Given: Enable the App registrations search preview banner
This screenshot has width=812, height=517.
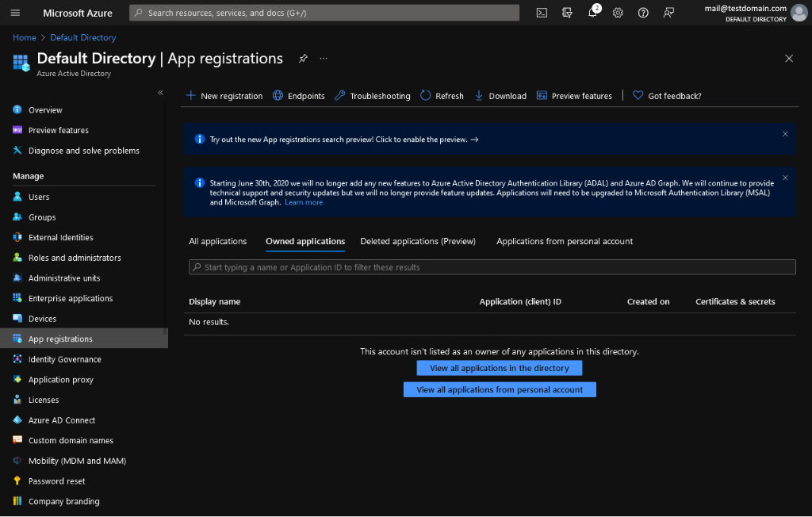Looking at the screenshot, I should pos(344,140).
